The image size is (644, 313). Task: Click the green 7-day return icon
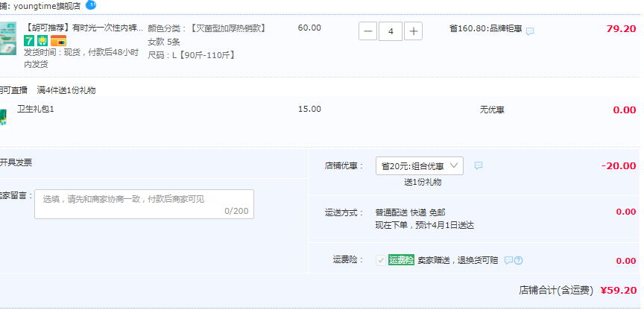[x=29, y=41]
